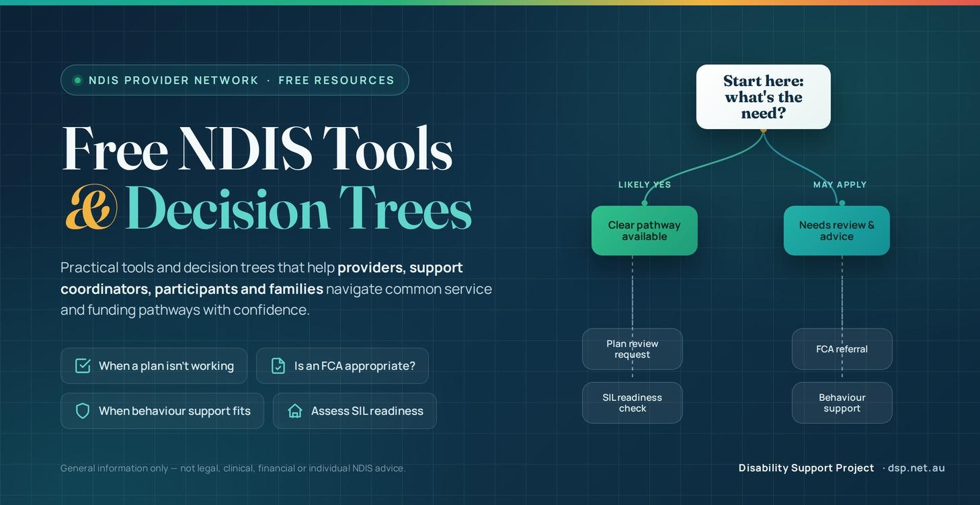Open 'When behaviour support fits' tool
This screenshot has width=980, height=505.
[163, 411]
